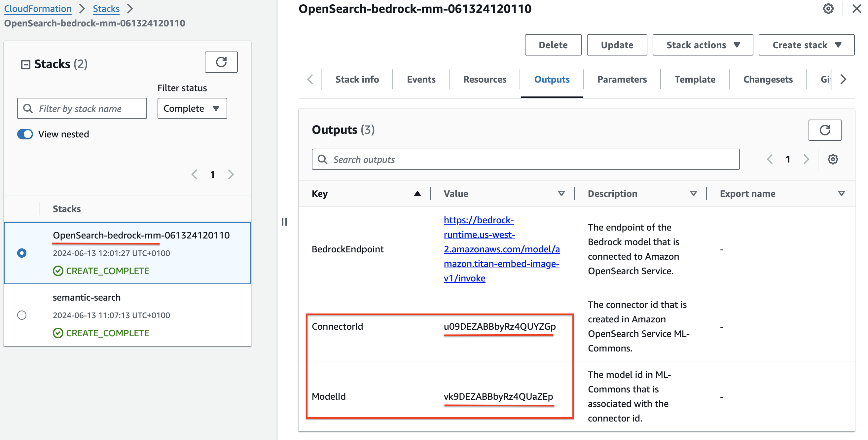Click the Delete stack button
Screen dimensions: 868x440
[553, 45]
